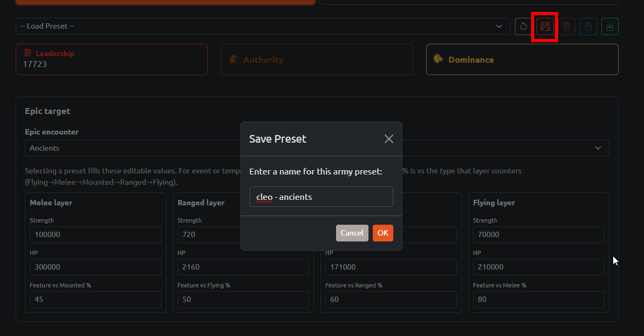
Task: Click Ranged layer HP field 2160
Action: point(243,267)
